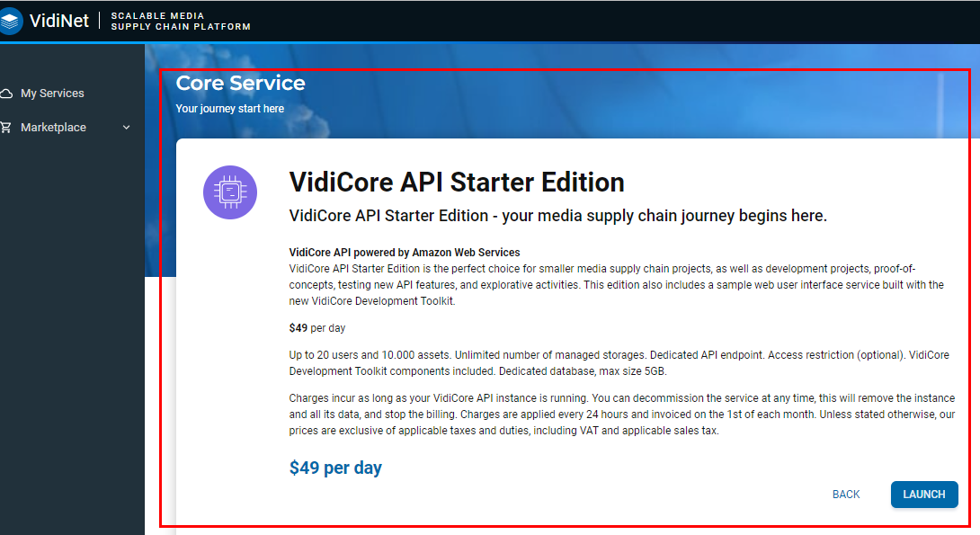The height and width of the screenshot is (535, 980).
Task: Click the 'journey begins here' subheading
Action: point(557,216)
